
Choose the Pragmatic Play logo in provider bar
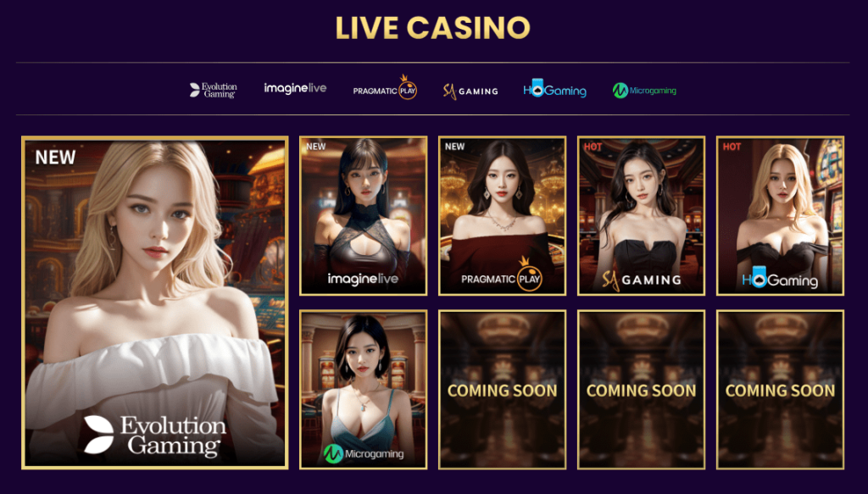click(385, 87)
